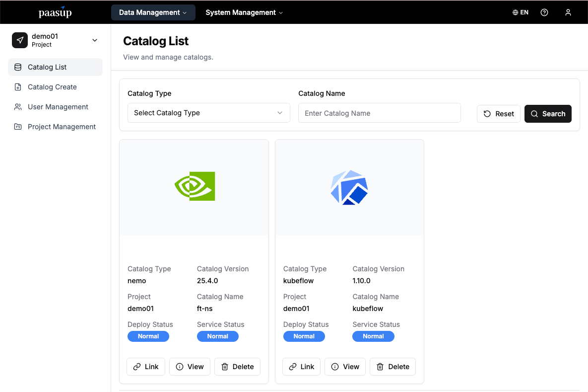
Task: Click the NVIDIA nemo catalog logo
Action: (195, 186)
